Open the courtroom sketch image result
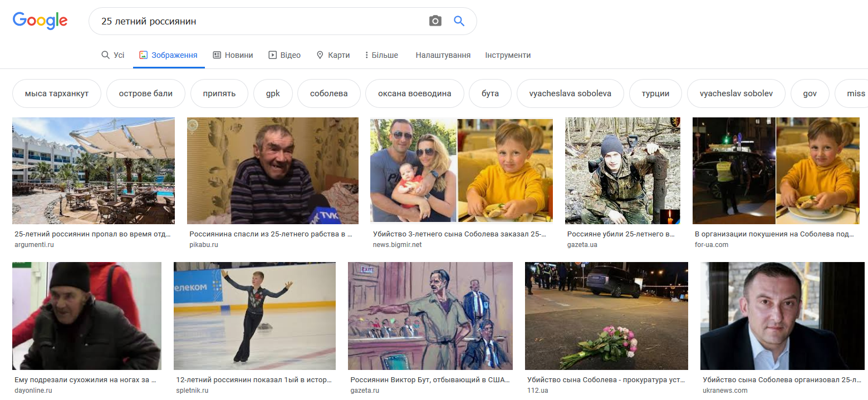 (430, 316)
